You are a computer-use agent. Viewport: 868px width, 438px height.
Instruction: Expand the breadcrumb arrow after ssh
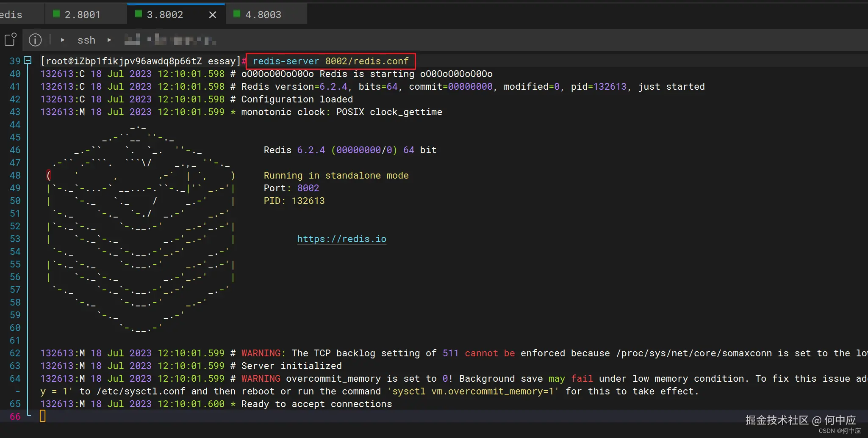pos(109,40)
